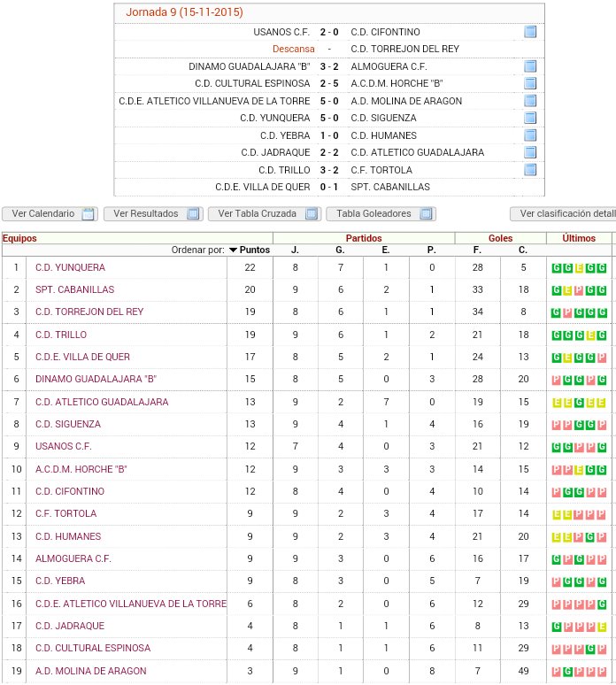616x685 pixels.
Task: Open C.D. CIFONTINO team link in standings
Action: [x=70, y=491]
